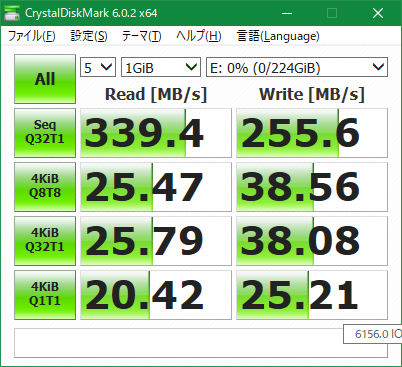Open the ファイル(F) menu
Image resolution: width=402 pixels, height=367 pixels.
pos(31,36)
